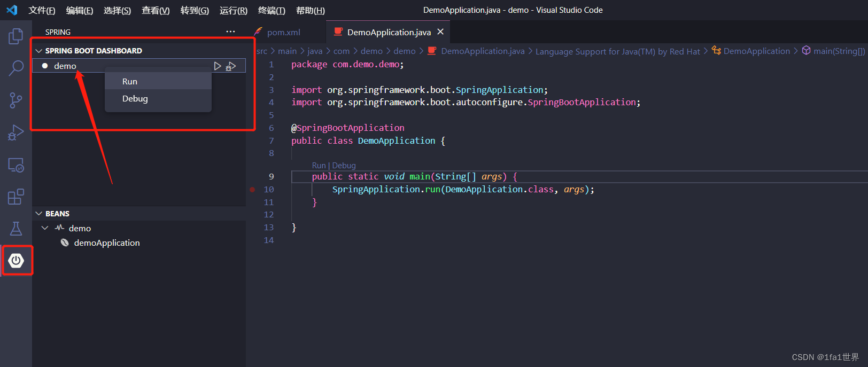Click the bean icon next to demoApplication
868x367 pixels.
[x=65, y=243]
